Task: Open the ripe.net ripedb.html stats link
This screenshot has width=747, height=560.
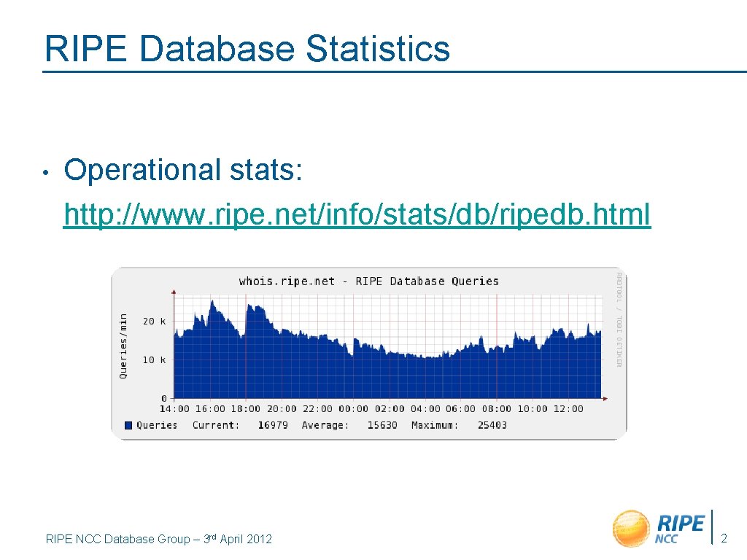Action: click(357, 214)
